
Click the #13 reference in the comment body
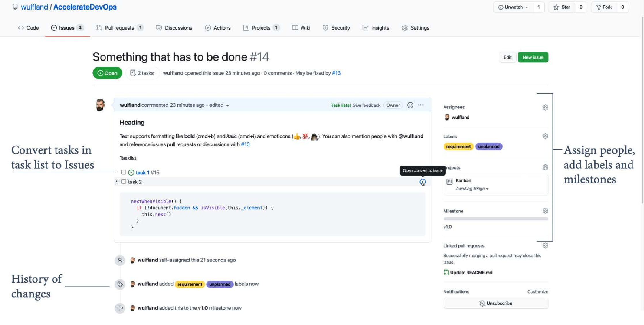coord(245,144)
